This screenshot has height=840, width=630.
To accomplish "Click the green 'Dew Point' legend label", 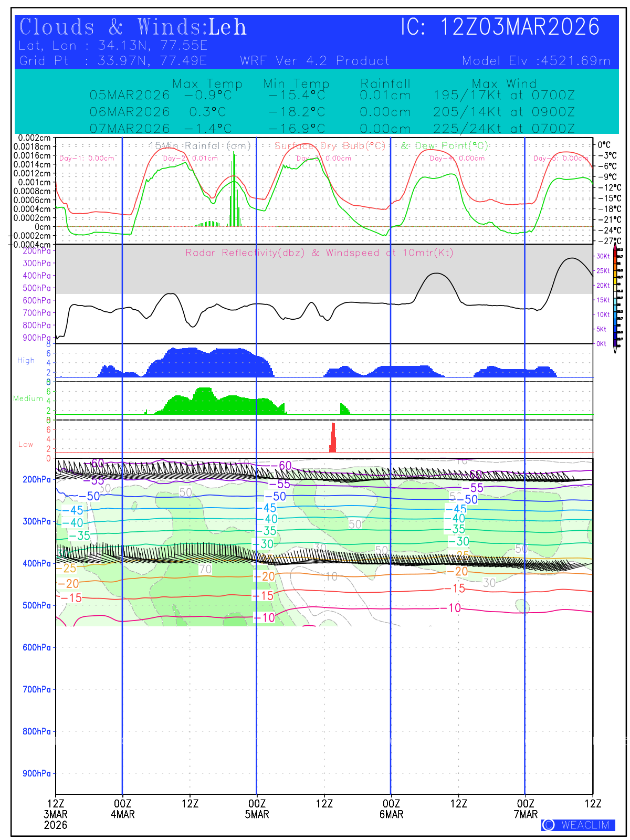I will click(445, 146).
